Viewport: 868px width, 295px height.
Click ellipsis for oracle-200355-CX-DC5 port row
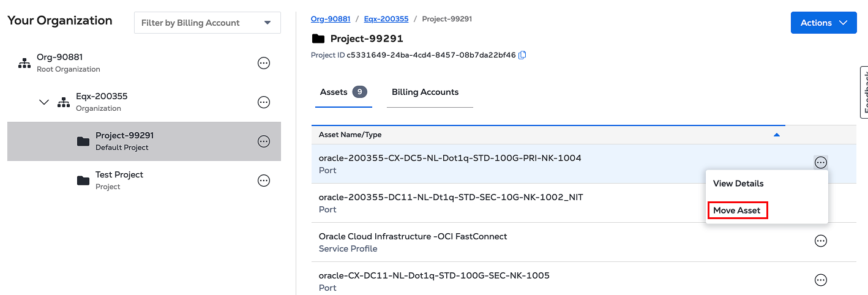tap(821, 163)
